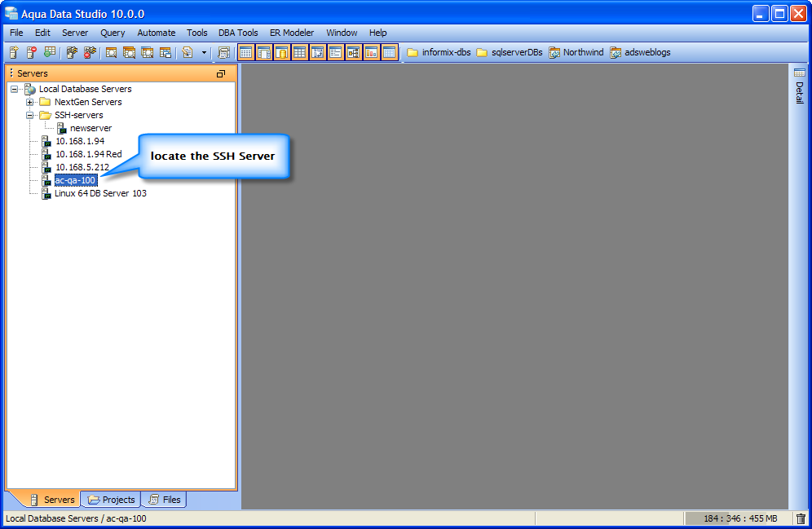Open the File menu
812x529 pixels.
(x=16, y=33)
